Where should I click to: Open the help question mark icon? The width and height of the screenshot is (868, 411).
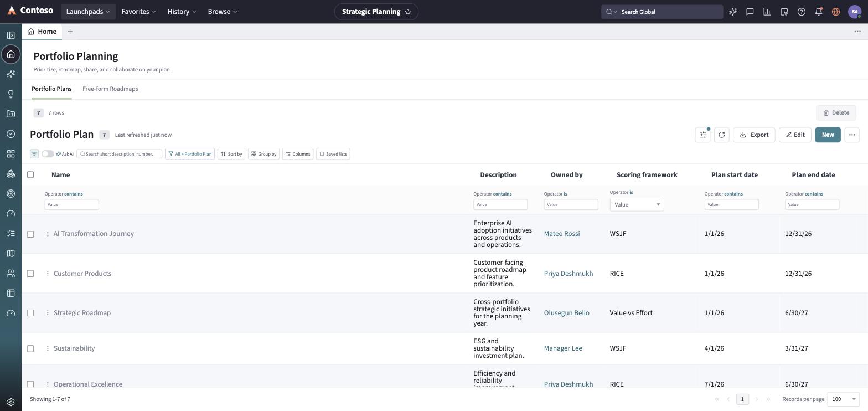pos(802,12)
